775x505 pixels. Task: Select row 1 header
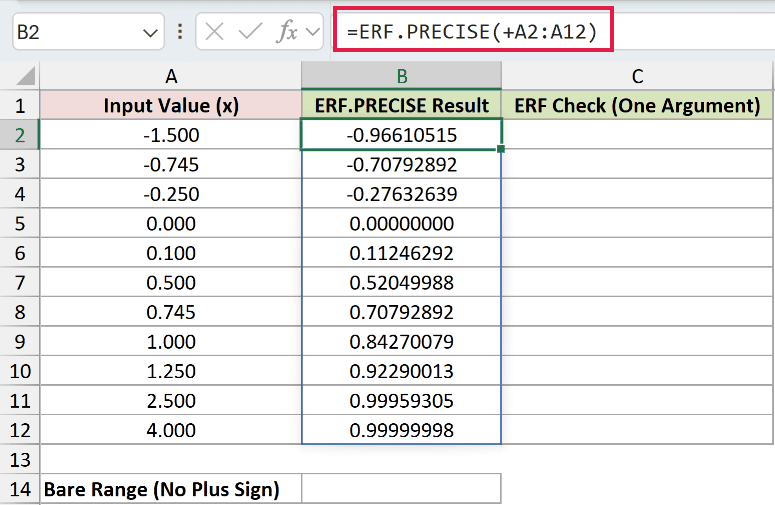tap(20, 105)
